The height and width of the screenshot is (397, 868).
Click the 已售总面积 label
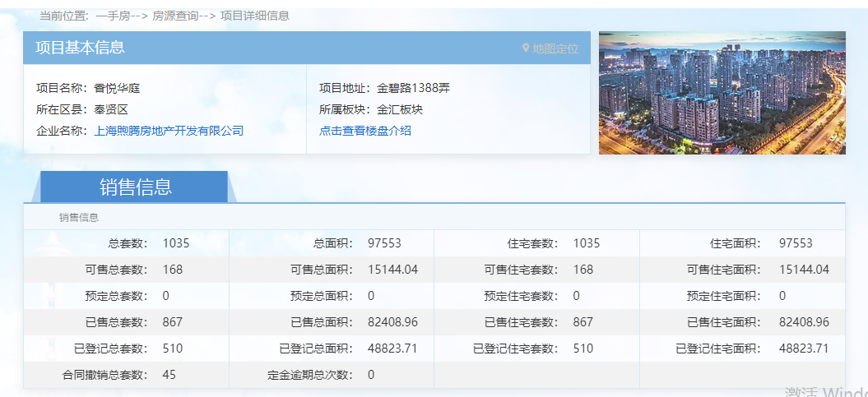coord(322,322)
